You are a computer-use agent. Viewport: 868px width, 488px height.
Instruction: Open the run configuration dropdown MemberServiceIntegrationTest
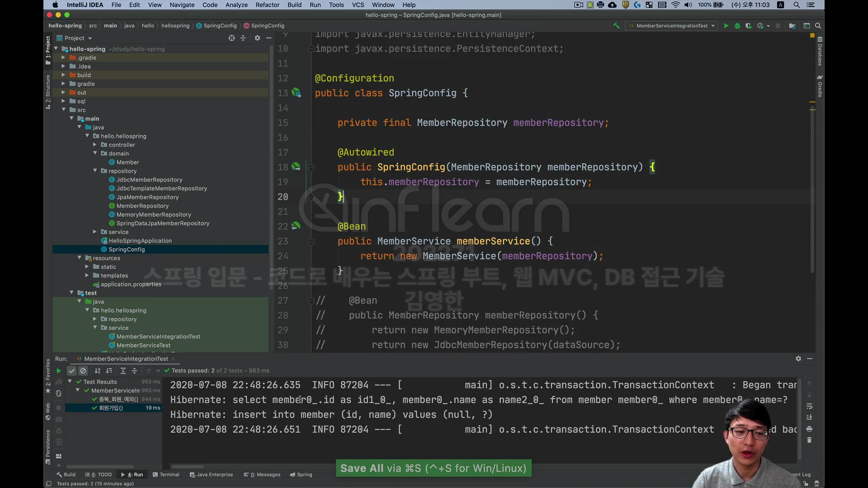click(672, 26)
